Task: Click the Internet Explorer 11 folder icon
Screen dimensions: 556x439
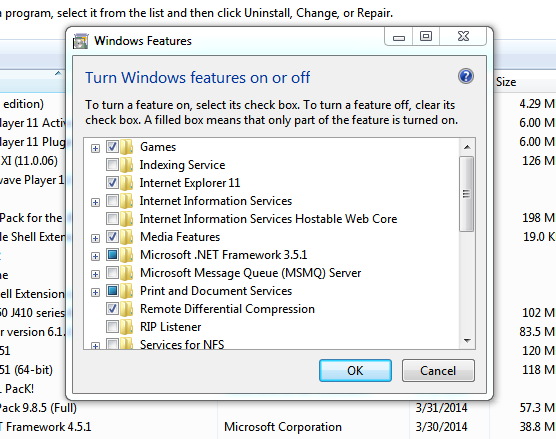Action: (127, 183)
